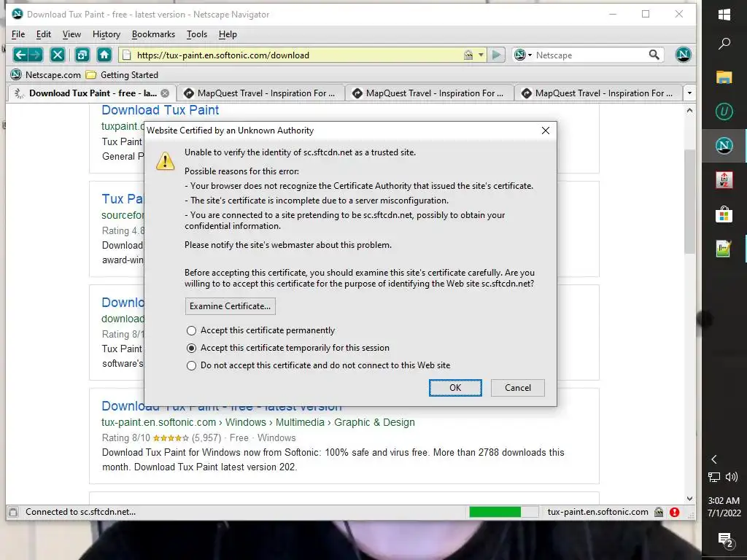Close the Download Tux Paint tab
The width and height of the screenshot is (747, 560).
coord(165,93)
